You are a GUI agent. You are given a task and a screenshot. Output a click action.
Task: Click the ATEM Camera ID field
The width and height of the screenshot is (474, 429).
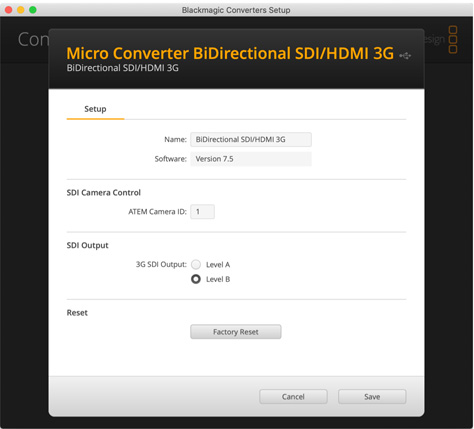(202, 212)
